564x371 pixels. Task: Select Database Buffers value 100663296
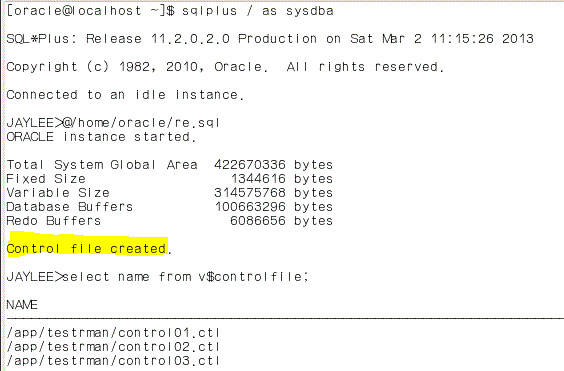[250, 207]
